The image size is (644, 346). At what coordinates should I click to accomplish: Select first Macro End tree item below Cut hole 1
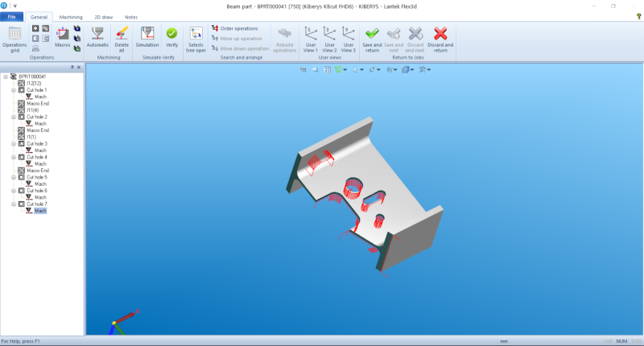(38, 104)
